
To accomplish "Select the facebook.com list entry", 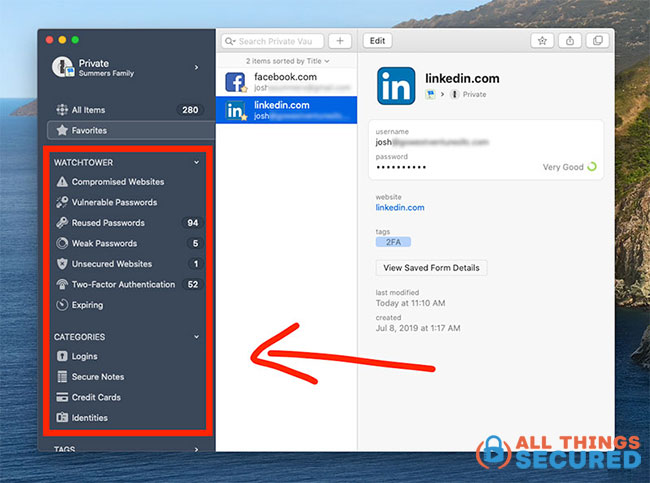I will coord(286,82).
